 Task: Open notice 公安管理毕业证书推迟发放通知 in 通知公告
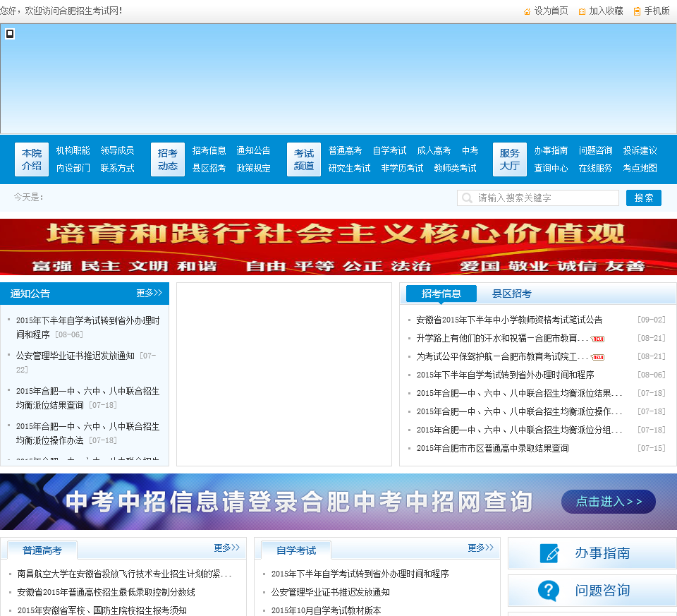tap(75, 356)
